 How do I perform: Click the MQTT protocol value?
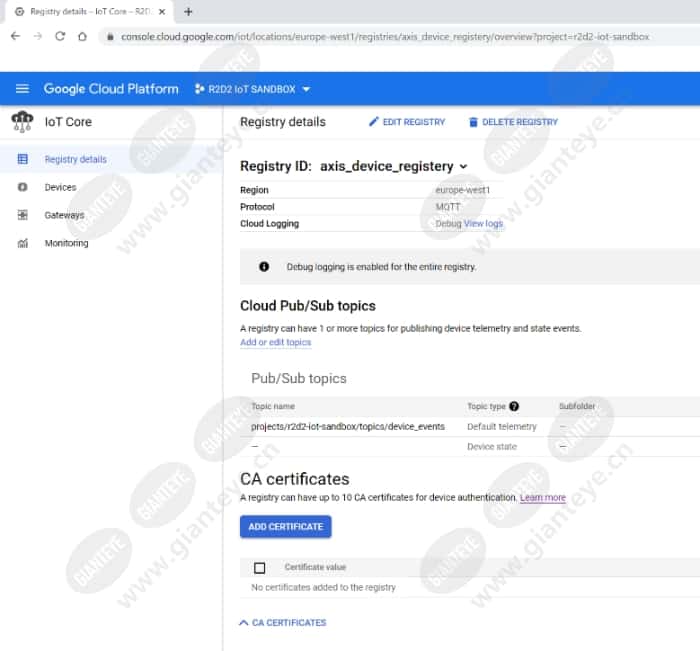pos(448,207)
